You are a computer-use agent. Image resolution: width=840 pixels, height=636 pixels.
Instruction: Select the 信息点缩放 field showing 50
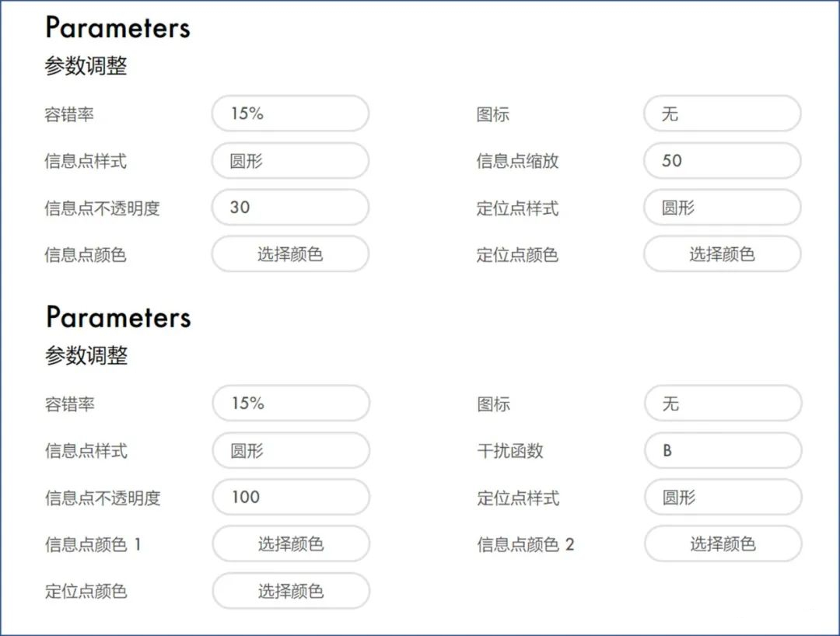tap(721, 161)
